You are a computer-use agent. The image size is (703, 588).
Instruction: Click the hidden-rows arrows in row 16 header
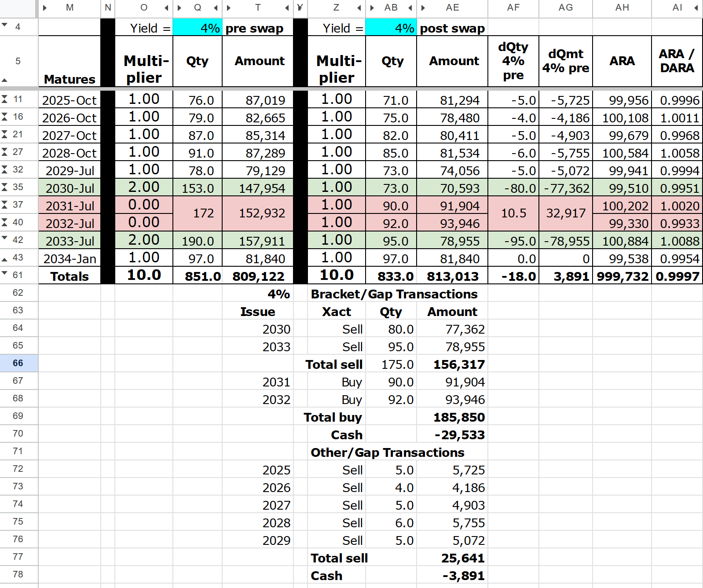pos(5,117)
